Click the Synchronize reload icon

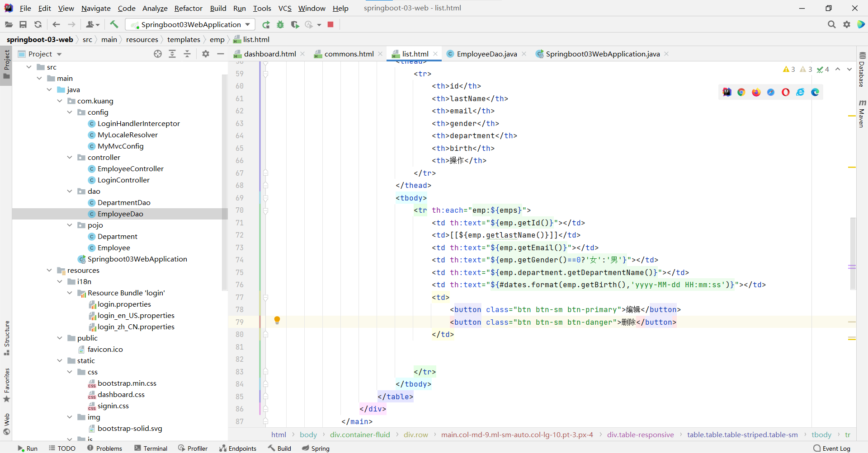[x=38, y=24]
